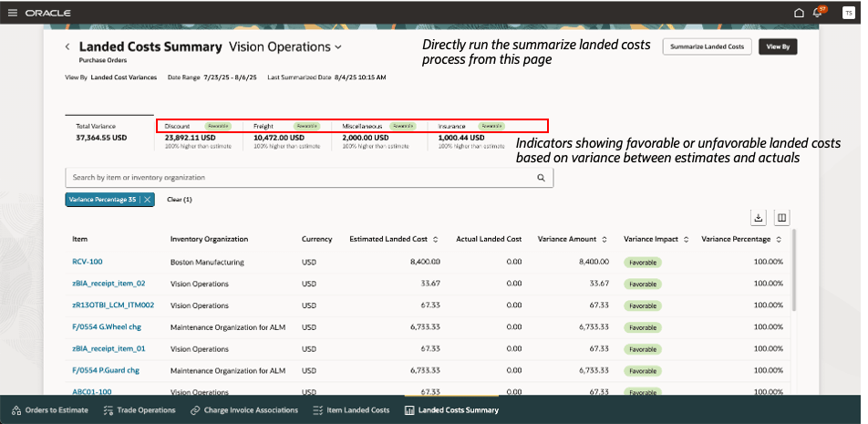Click the search magnifier icon
This screenshot has height=424, width=868.
click(541, 178)
